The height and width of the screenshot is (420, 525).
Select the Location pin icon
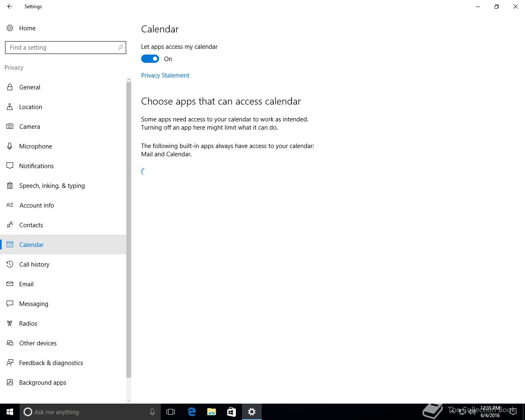[10, 107]
